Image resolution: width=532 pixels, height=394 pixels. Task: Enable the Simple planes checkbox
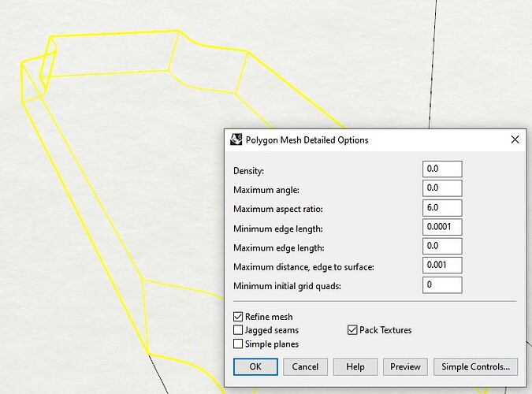pyautogui.click(x=239, y=344)
